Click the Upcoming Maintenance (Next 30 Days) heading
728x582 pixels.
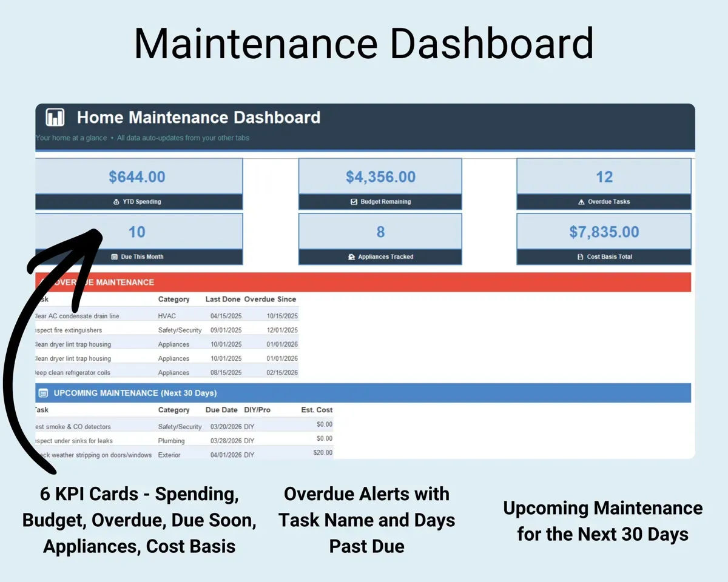click(x=135, y=393)
